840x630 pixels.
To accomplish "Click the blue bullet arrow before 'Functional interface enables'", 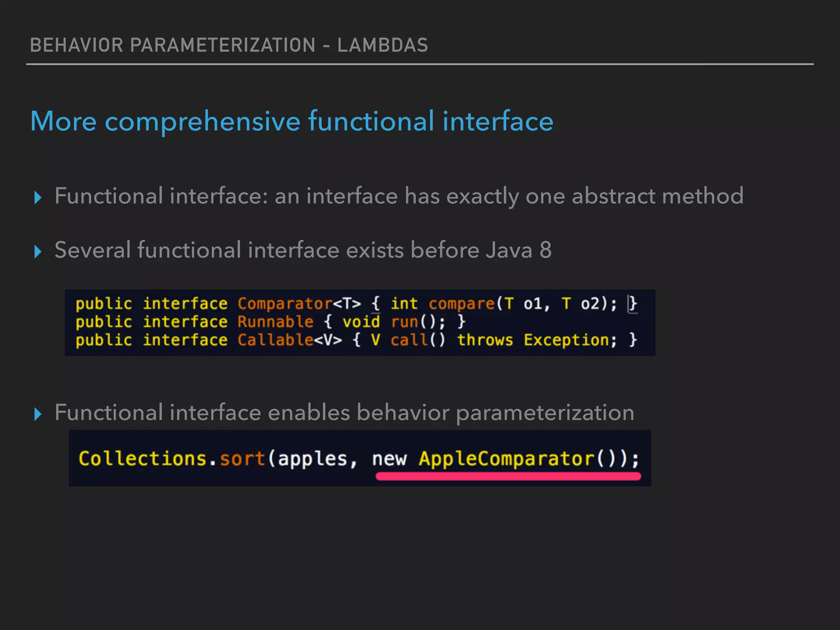I will 38,414.
